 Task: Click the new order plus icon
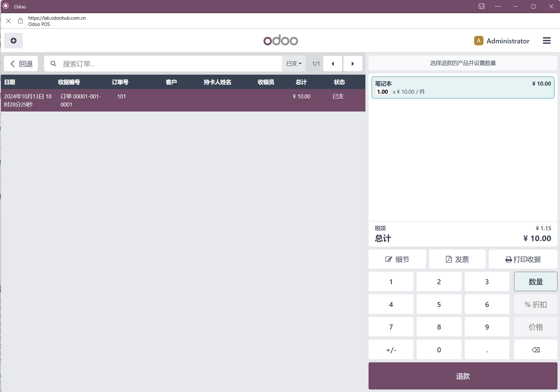tap(13, 41)
